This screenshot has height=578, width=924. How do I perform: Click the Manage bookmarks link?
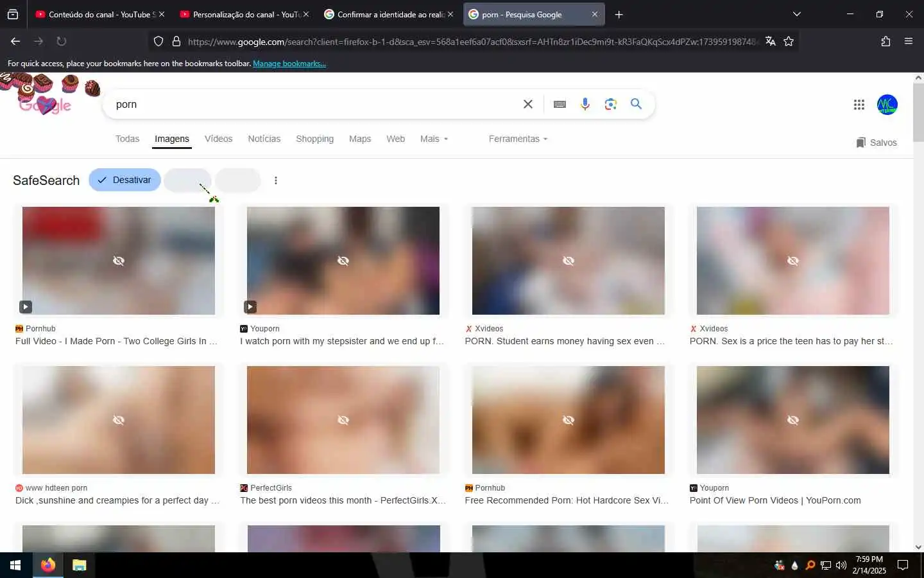(289, 64)
